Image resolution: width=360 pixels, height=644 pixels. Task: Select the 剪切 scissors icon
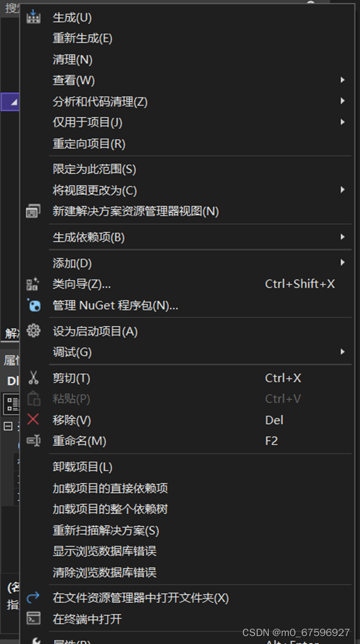click(34, 377)
